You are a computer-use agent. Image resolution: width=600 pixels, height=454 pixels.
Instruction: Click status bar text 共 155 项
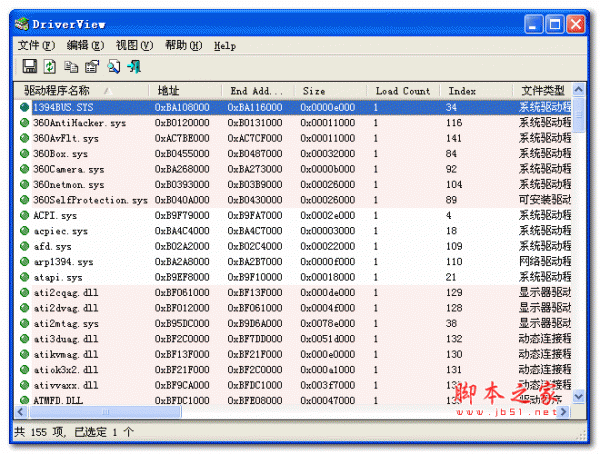[x=40, y=432]
